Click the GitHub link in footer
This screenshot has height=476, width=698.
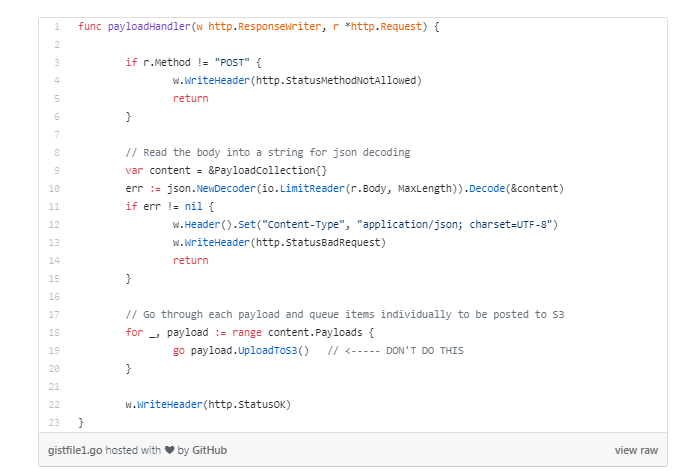[x=208, y=450]
